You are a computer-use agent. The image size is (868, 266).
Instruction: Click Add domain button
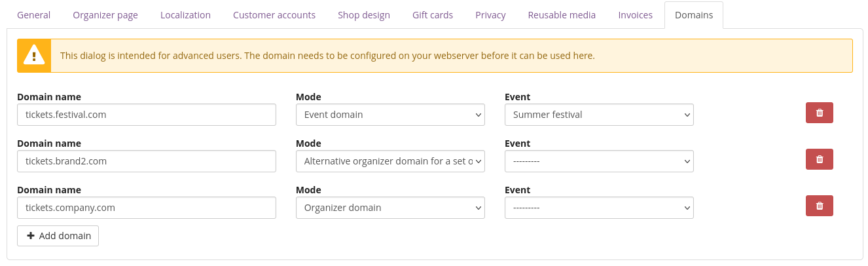[x=58, y=236]
